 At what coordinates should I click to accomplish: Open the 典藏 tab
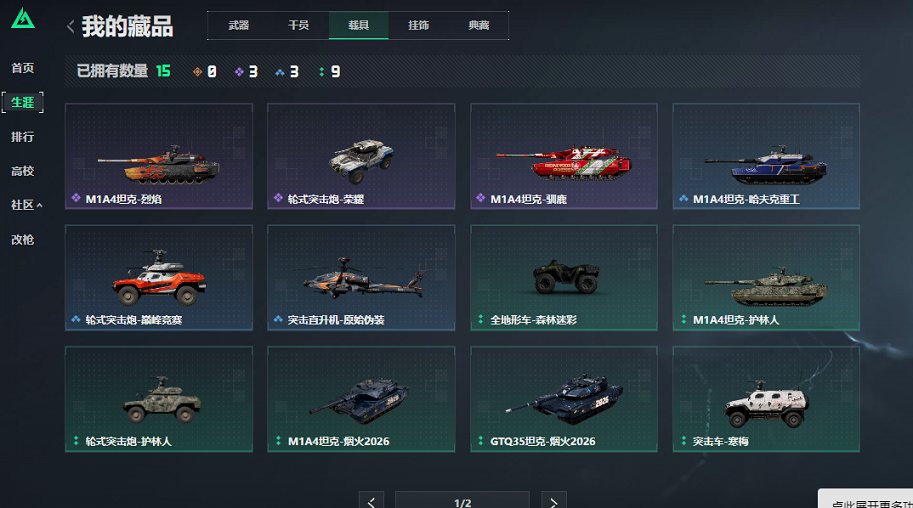tap(479, 25)
